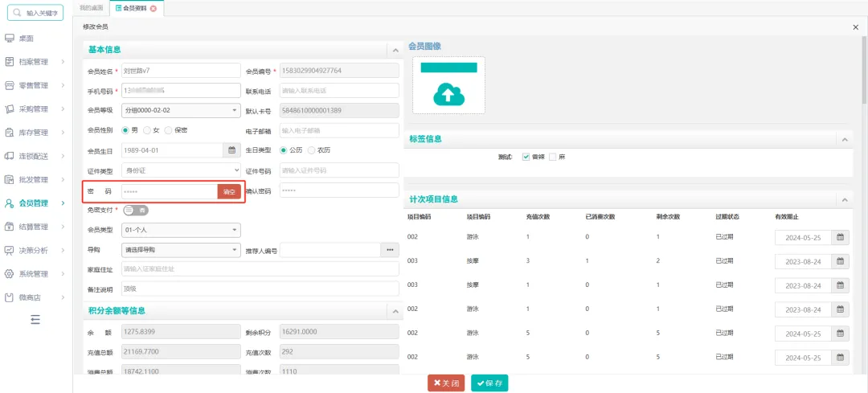This screenshot has height=393, width=868.
Task: Click the 连锁配送 sidebar icon
Action: point(9,156)
